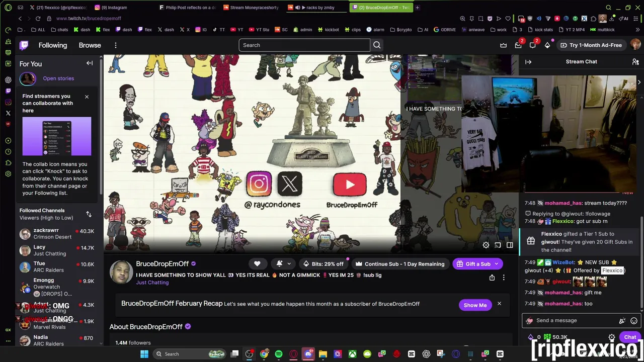
Task: Open the Windows Start menu
Action: tap(144, 354)
